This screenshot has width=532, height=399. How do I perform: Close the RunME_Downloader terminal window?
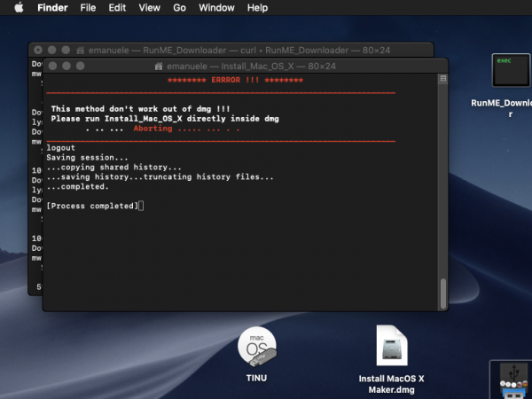point(38,51)
